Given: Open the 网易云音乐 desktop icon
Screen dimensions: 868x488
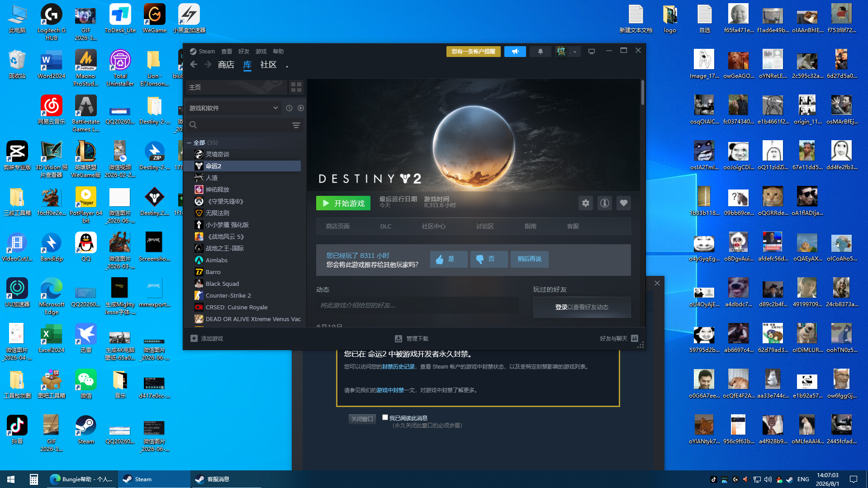Looking at the screenshot, I should (x=52, y=110).
